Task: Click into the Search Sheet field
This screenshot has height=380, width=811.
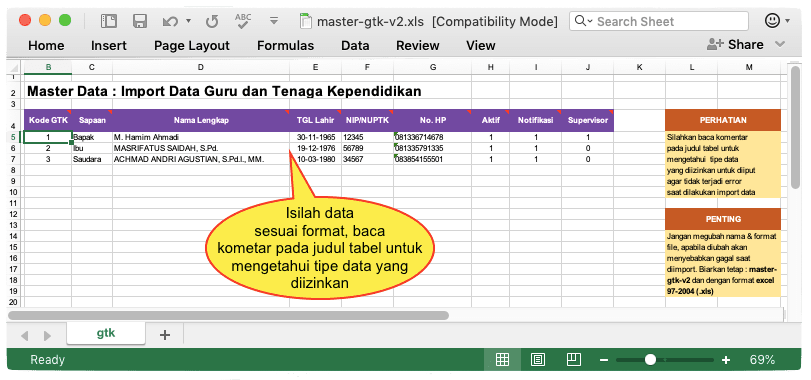Action: [x=659, y=21]
